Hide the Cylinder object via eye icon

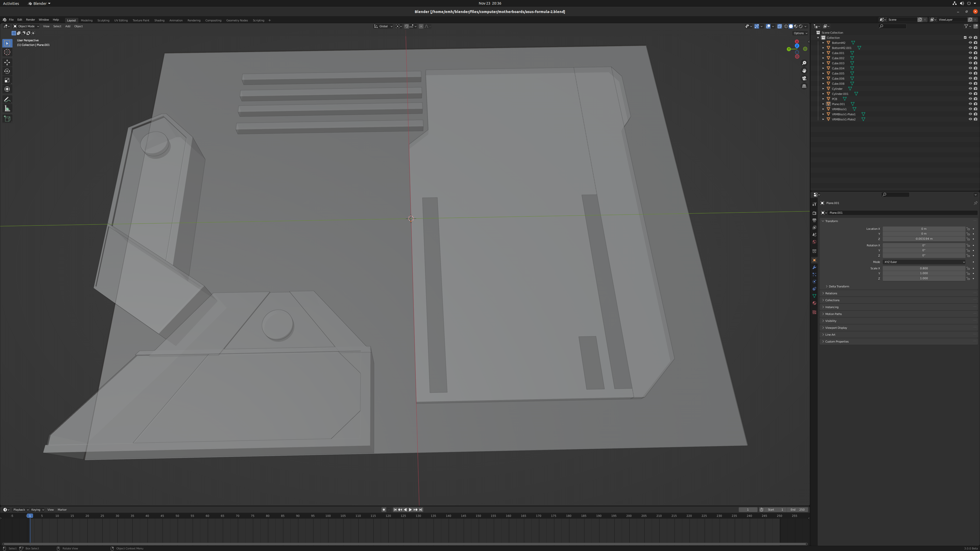coord(970,89)
